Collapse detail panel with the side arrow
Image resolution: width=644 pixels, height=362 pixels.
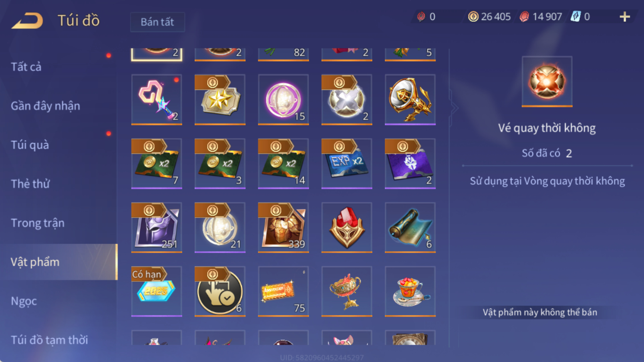tap(454, 108)
